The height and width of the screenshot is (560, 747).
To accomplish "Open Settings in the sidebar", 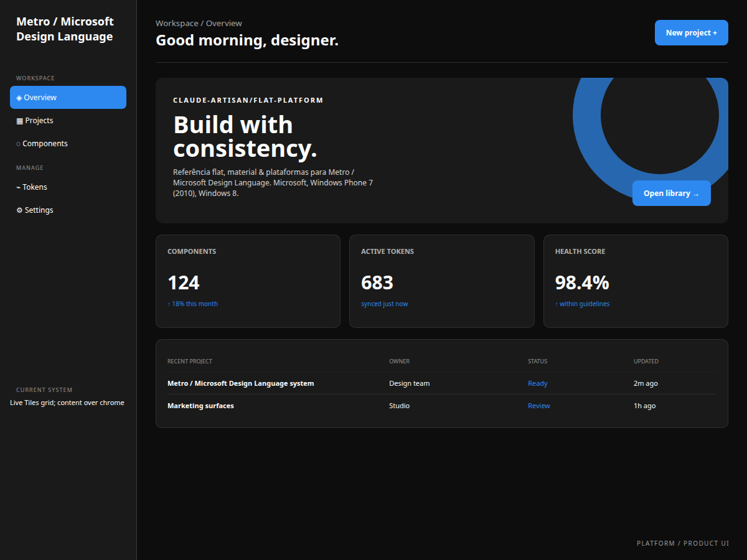I will pos(68,210).
